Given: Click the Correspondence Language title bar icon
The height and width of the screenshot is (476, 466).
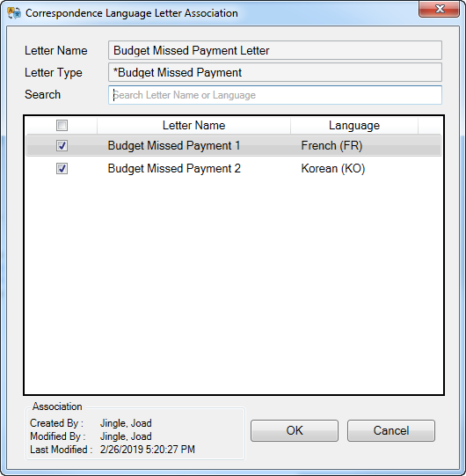Looking at the screenshot, I should (x=14, y=13).
